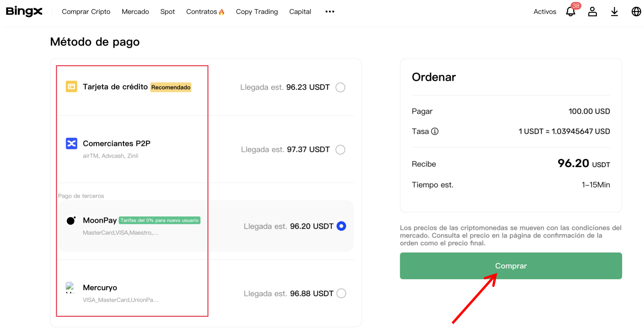Click Llegada est. 97.37 USDT
This screenshot has height=331, width=644.
click(x=285, y=150)
